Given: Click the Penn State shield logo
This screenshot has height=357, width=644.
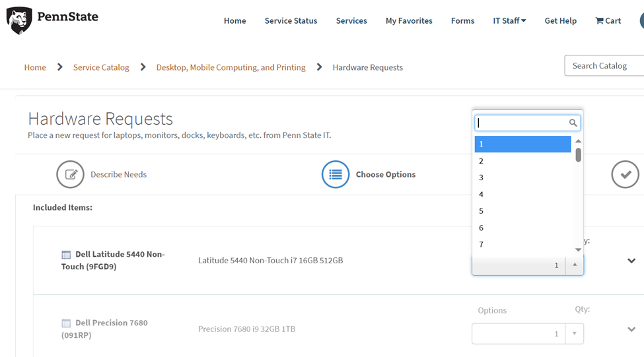Looking at the screenshot, I should click(x=19, y=20).
